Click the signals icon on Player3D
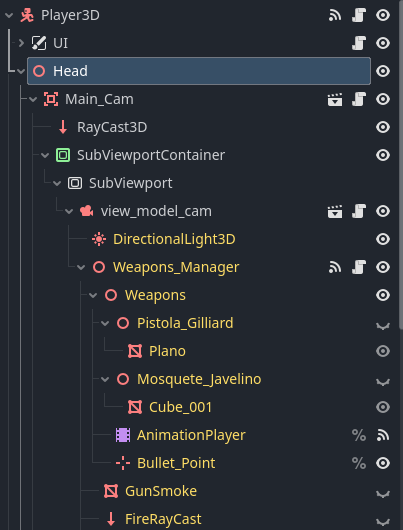 pos(335,15)
